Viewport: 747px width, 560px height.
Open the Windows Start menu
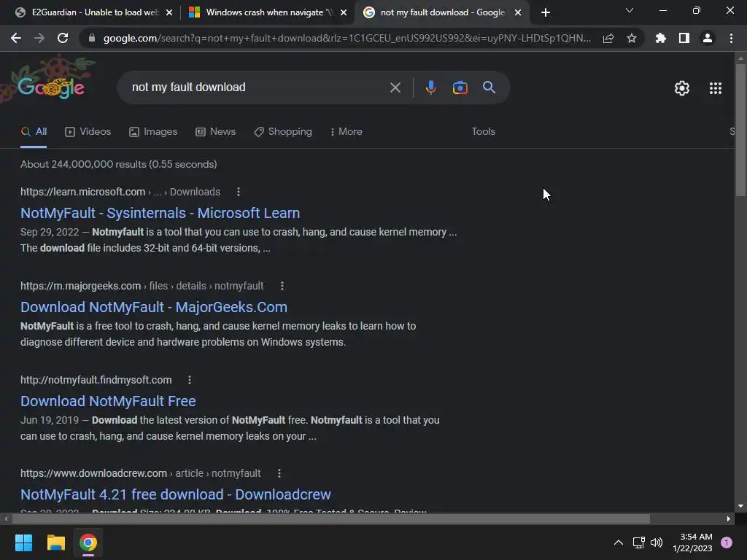pyautogui.click(x=23, y=542)
